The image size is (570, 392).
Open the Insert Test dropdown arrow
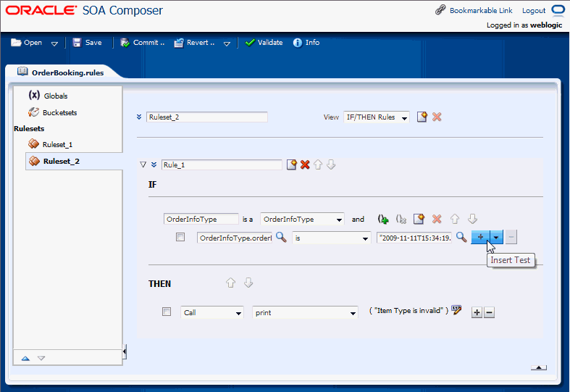pos(496,237)
